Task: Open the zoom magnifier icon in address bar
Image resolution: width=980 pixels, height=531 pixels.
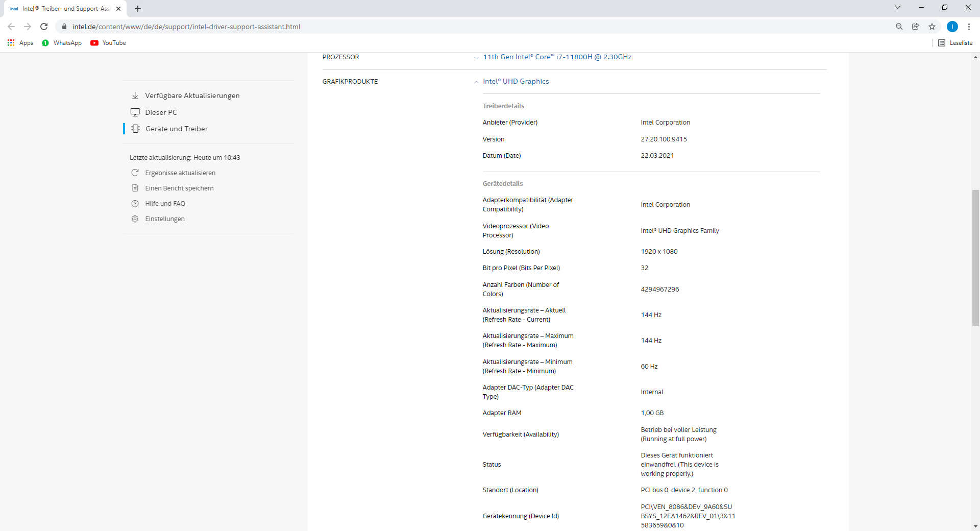Action: (x=899, y=27)
